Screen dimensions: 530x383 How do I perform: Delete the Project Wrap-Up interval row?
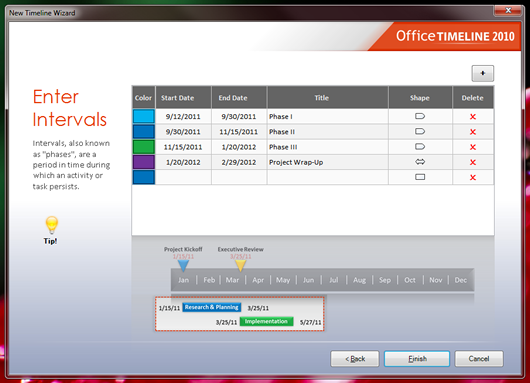click(473, 162)
